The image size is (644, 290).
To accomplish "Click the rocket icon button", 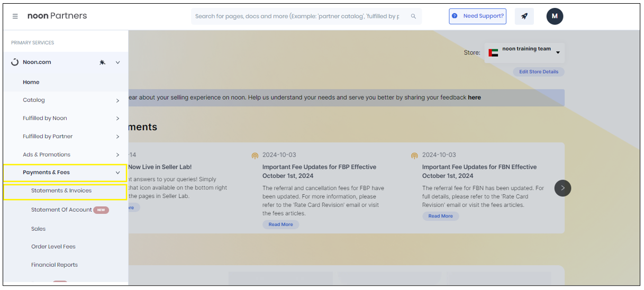I will (524, 16).
